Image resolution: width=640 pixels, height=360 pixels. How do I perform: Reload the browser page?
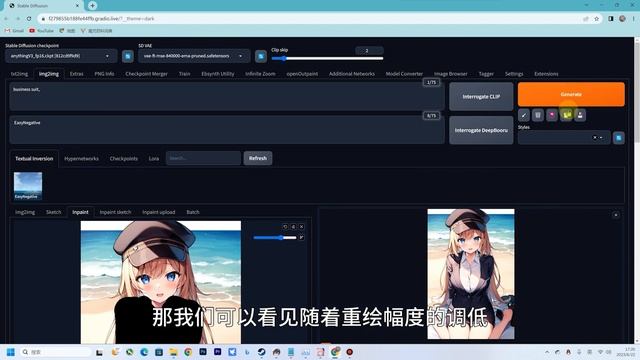[x=29, y=19]
